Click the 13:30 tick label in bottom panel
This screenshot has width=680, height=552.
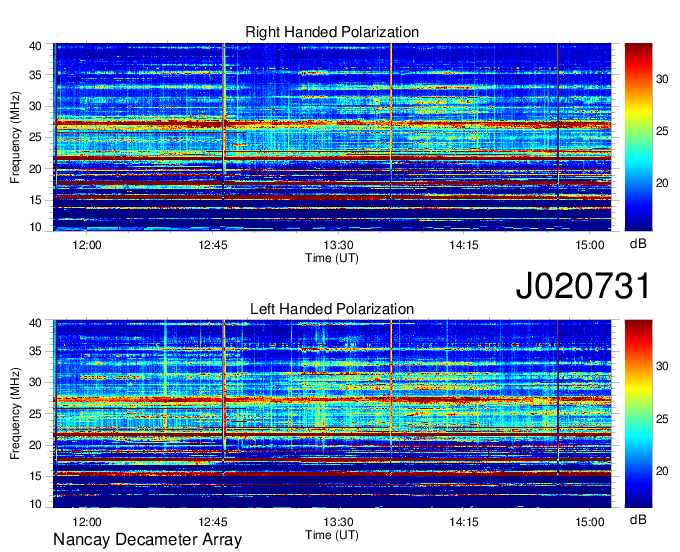click(338, 522)
